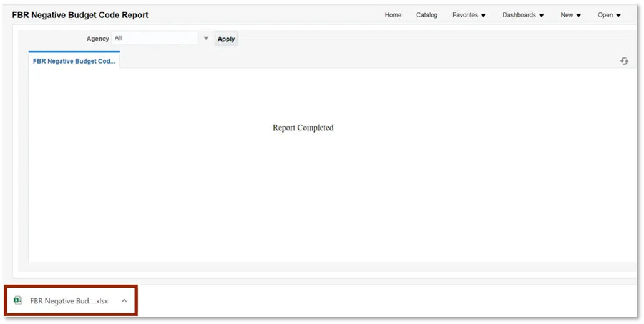This screenshot has height=324, width=644.
Task: Click the Agency label
Action: tap(97, 39)
